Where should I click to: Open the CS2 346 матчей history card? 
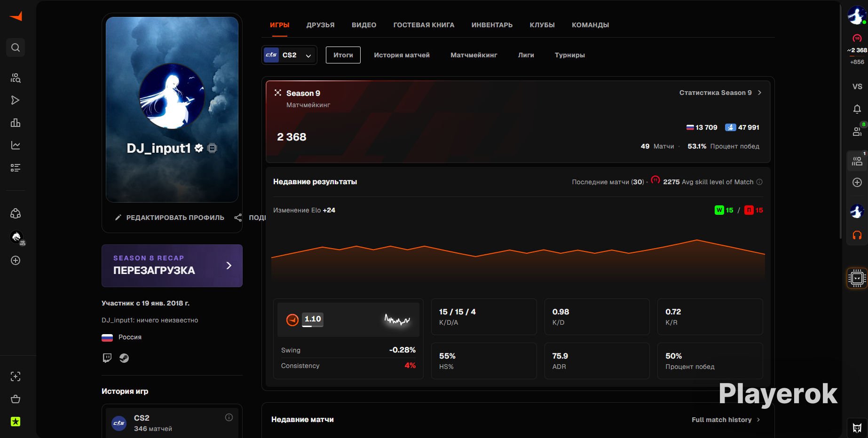click(x=172, y=423)
